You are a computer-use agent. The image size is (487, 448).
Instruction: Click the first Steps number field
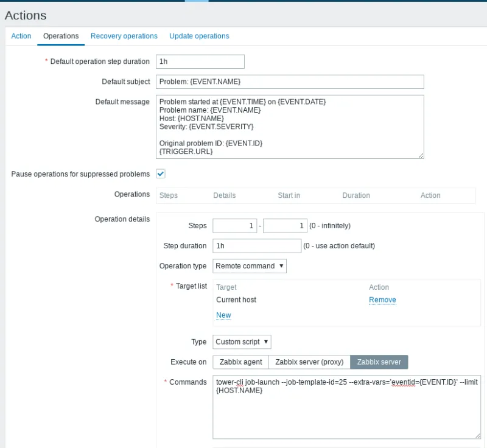pos(235,225)
